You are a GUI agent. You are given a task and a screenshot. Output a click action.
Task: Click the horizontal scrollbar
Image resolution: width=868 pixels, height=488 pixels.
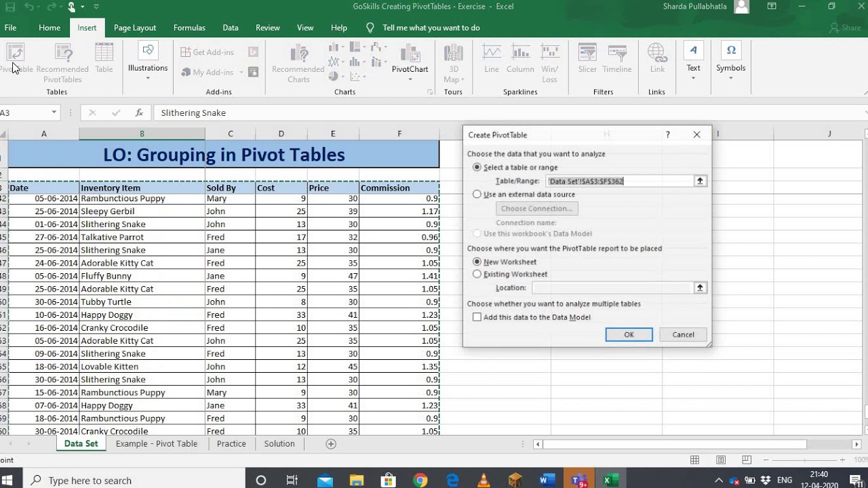[x=675, y=445]
